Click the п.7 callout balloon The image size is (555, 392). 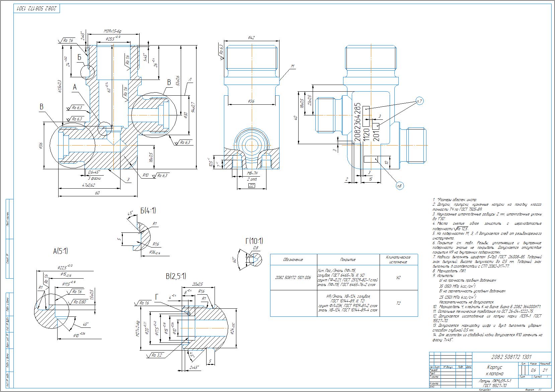420,101
